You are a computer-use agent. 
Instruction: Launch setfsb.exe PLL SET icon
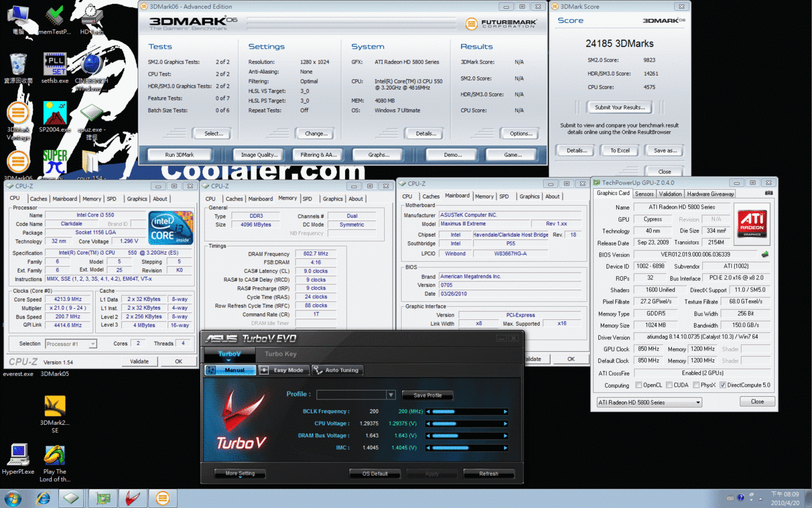click(55, 68)
